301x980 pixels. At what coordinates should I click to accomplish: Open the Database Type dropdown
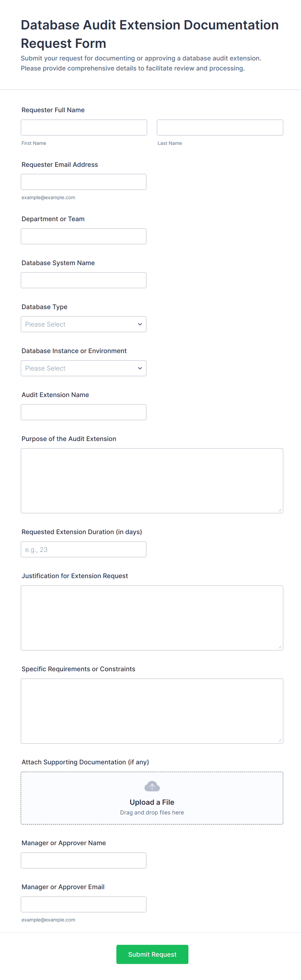click(84, 324)
